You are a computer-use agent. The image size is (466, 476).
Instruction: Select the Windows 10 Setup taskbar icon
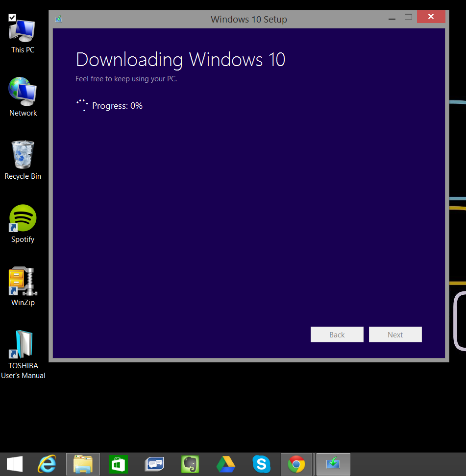(332, 464)
